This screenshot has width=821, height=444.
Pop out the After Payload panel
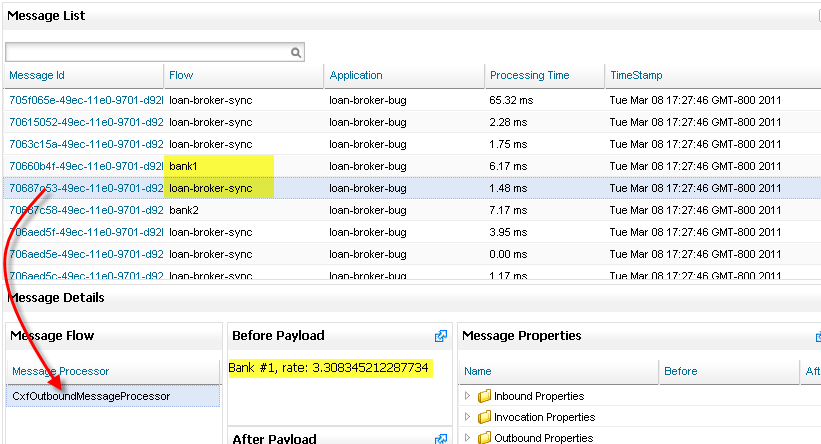[x=440, y=438]
